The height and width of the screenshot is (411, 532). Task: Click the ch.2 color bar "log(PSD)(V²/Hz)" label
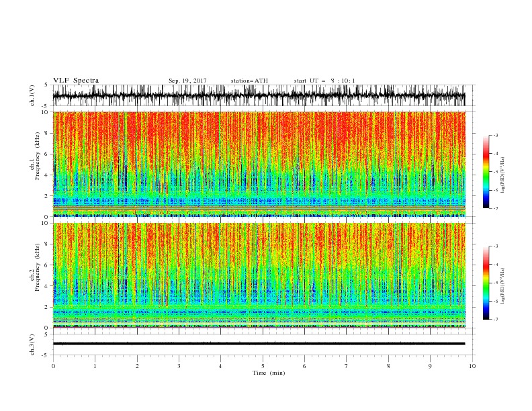(x=503, y=286)
